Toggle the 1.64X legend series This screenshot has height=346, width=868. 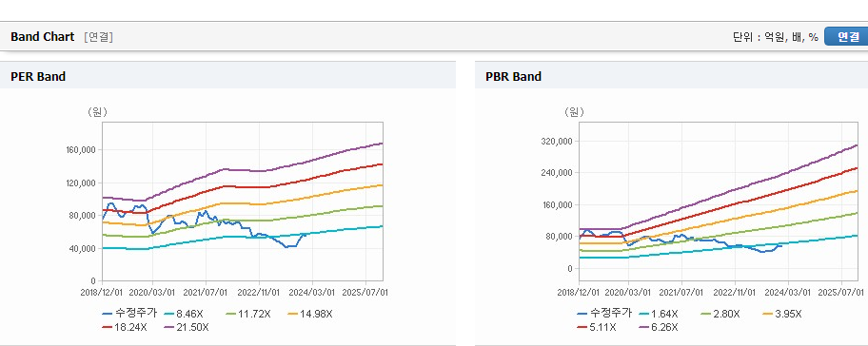[658, 314]
